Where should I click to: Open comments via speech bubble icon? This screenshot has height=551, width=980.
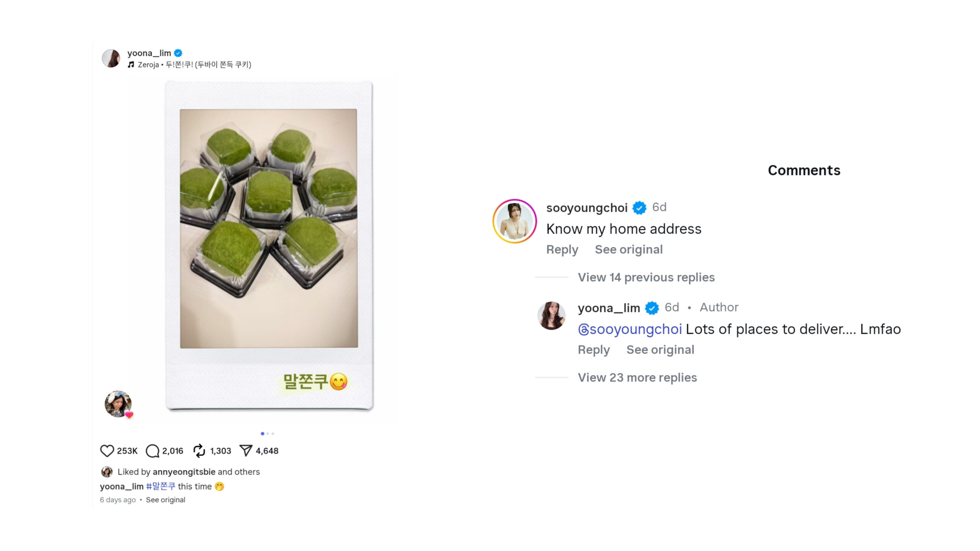[x=152, y=451]
